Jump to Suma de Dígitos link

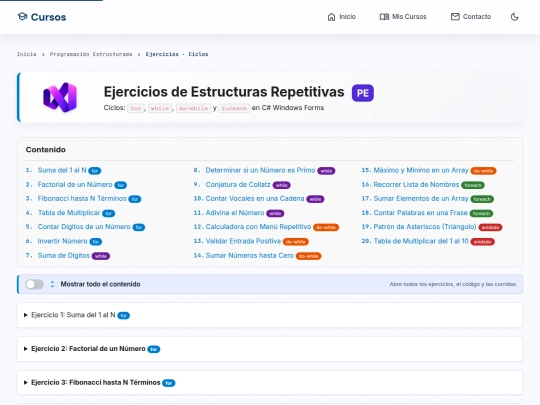tap(64, 256)
